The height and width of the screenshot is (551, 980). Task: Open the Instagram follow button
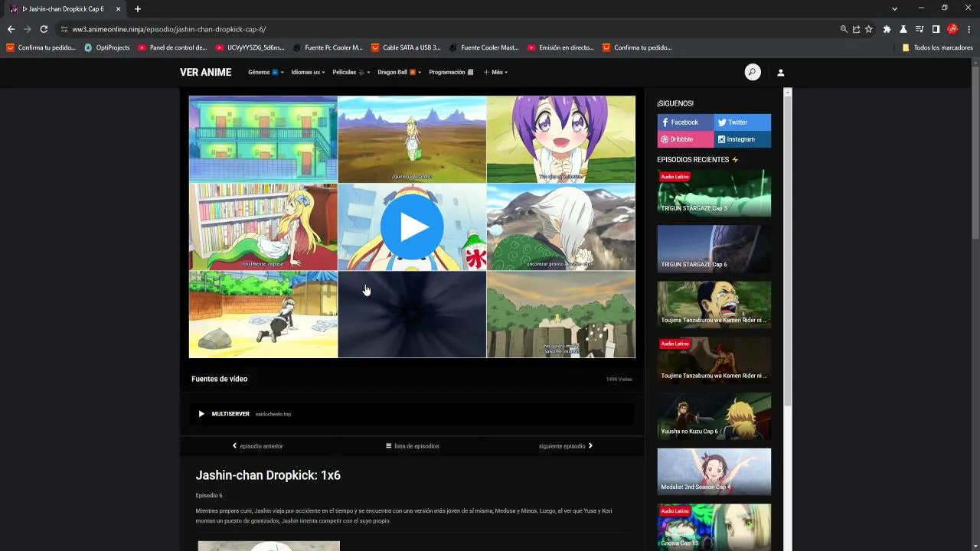pyautogui.click(x=743, y=139)
